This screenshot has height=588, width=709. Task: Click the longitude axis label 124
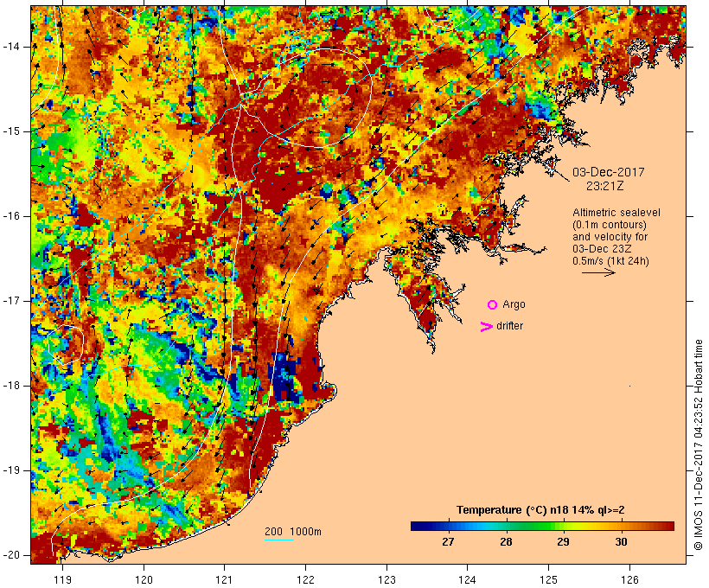coord(468,579)
